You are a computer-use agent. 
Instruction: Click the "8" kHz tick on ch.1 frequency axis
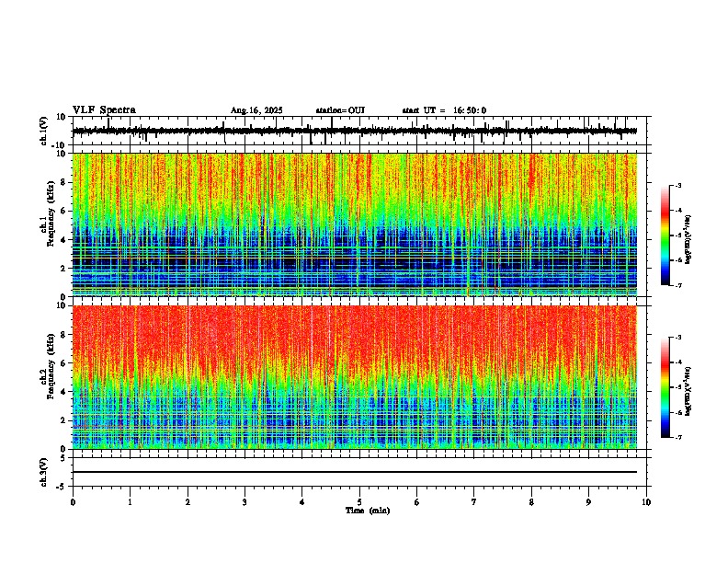[x=64, y=182]
